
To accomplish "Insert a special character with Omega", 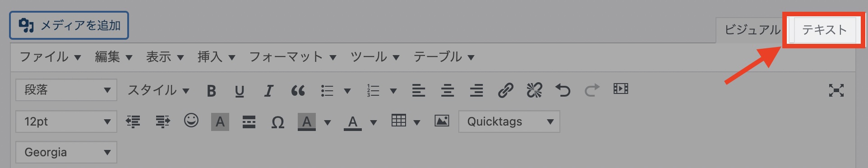I will [x=277, y=122].
